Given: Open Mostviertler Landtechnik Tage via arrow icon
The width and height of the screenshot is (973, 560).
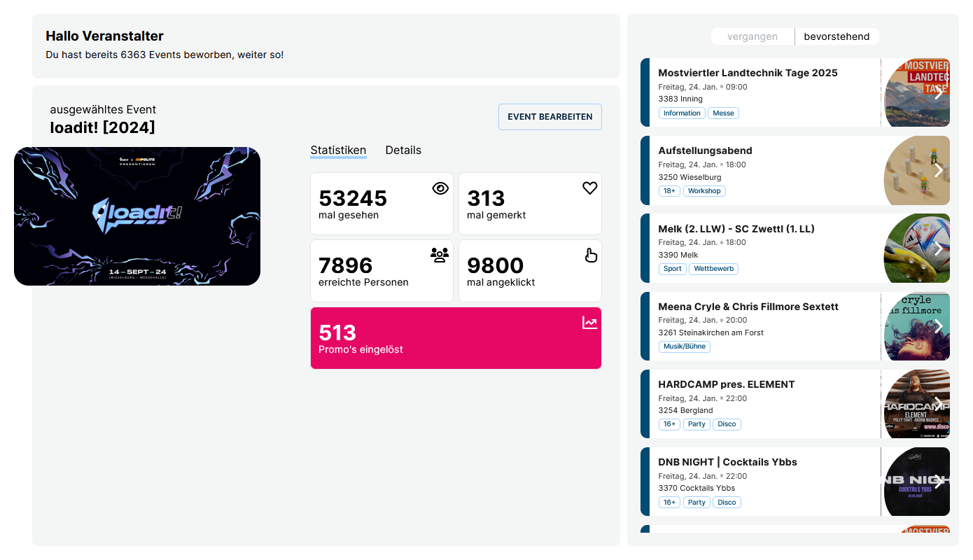Looking at the screenshot, I should (x=939, y=92).
